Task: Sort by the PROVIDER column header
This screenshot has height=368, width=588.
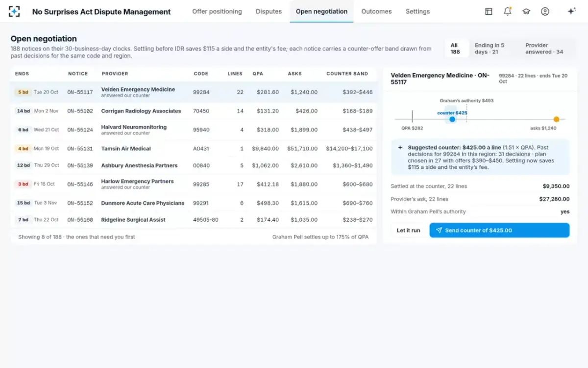Action: tap(115, 74)
